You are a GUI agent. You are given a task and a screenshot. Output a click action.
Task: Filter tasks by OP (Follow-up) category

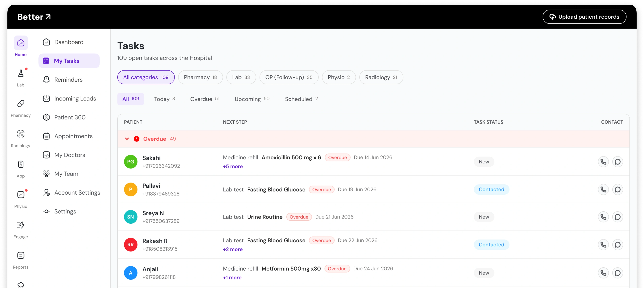tap(289, 77)
